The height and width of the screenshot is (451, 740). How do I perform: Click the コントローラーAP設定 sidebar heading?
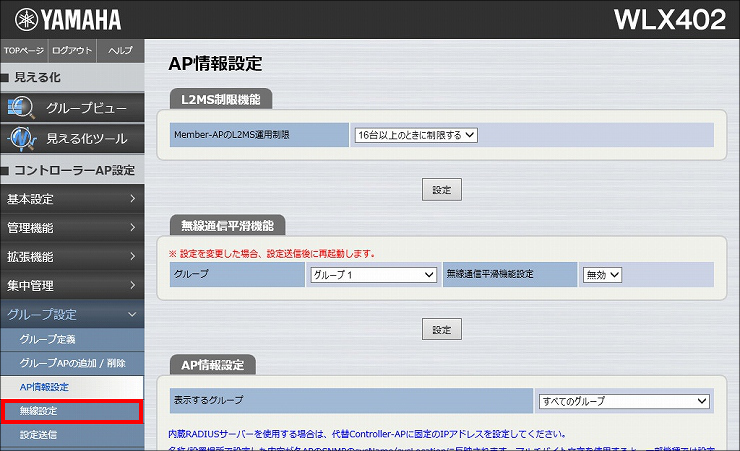[x=75, y=170]
